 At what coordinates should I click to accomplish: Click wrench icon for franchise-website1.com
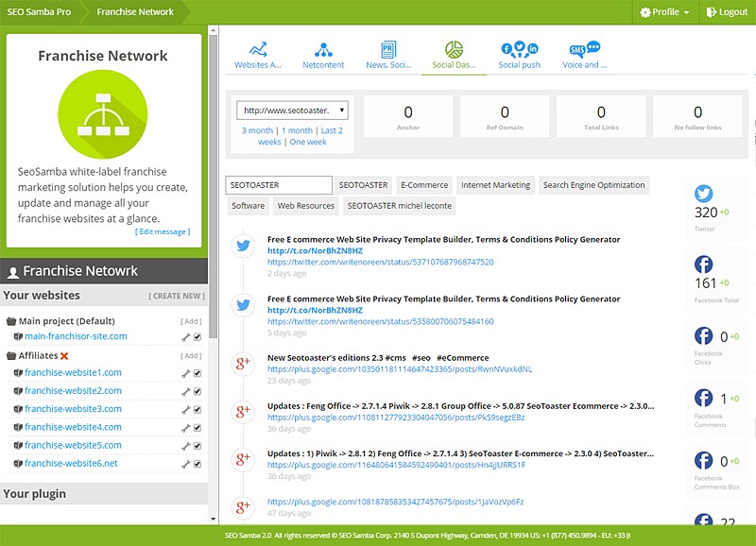(185, 373)
